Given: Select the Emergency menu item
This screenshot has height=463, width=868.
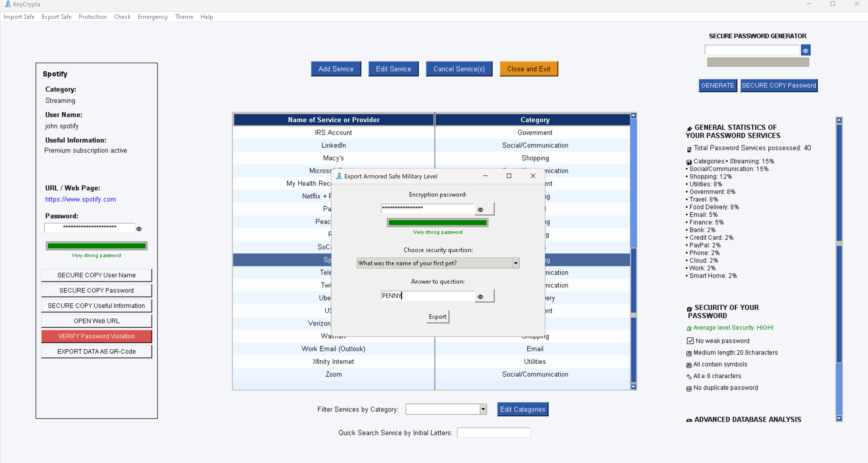Looking at the screenshot, I should [x=152, y=17].
